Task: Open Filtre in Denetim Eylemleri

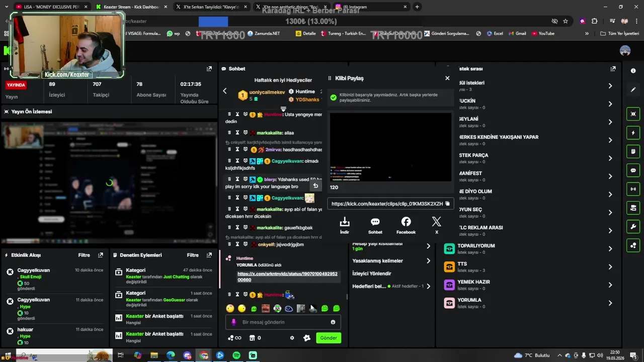Action: [193, 255]
